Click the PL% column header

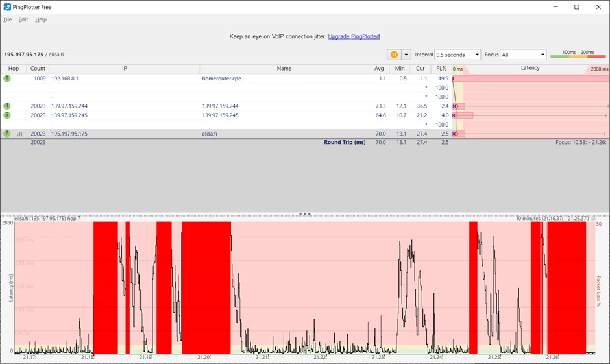click(x=441, y=68)
